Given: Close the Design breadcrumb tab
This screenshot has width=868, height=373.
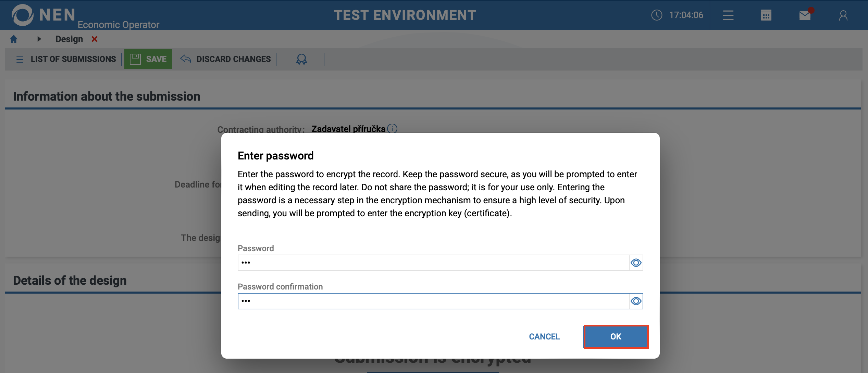Looking at the screenshot, I should (x=95, y=39).
